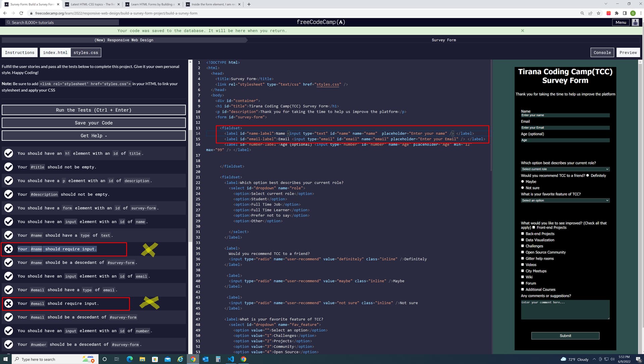Image resolution: width=644 pixels, height=364 pixels.
Task: Submit the survey form preview
Action: pos(565,336)
